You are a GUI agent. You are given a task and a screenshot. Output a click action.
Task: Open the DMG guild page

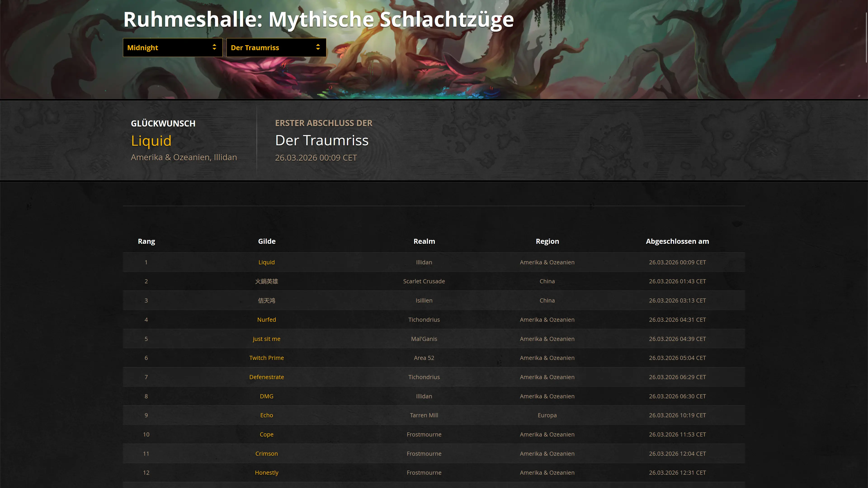tap(266, 396)
